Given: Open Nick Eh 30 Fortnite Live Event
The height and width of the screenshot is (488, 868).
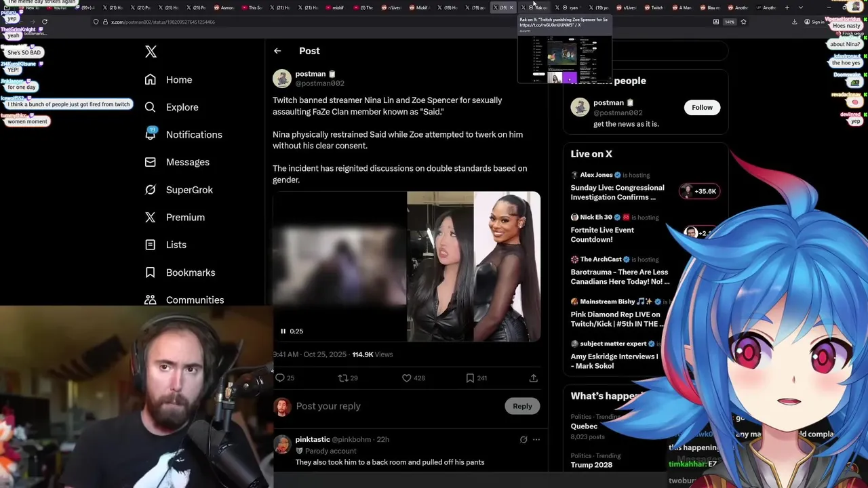Looking at the screenshot, I should pyautogui.click(x=602, y=235).
